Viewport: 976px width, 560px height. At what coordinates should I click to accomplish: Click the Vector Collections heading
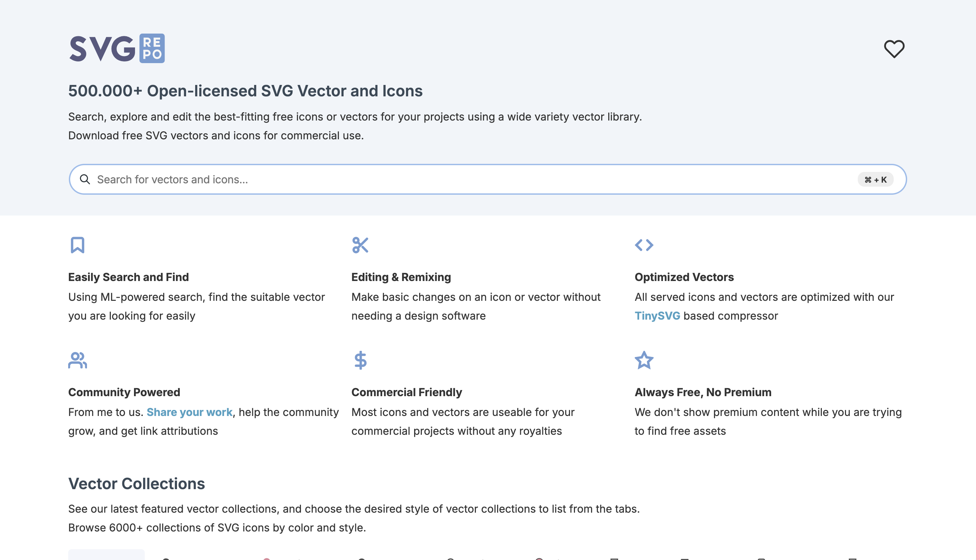(x=137, y=484)
